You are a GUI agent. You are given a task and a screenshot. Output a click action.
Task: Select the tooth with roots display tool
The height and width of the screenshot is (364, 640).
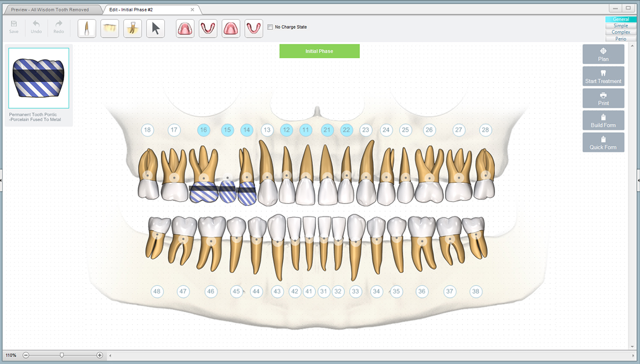(x=132, y=28)
